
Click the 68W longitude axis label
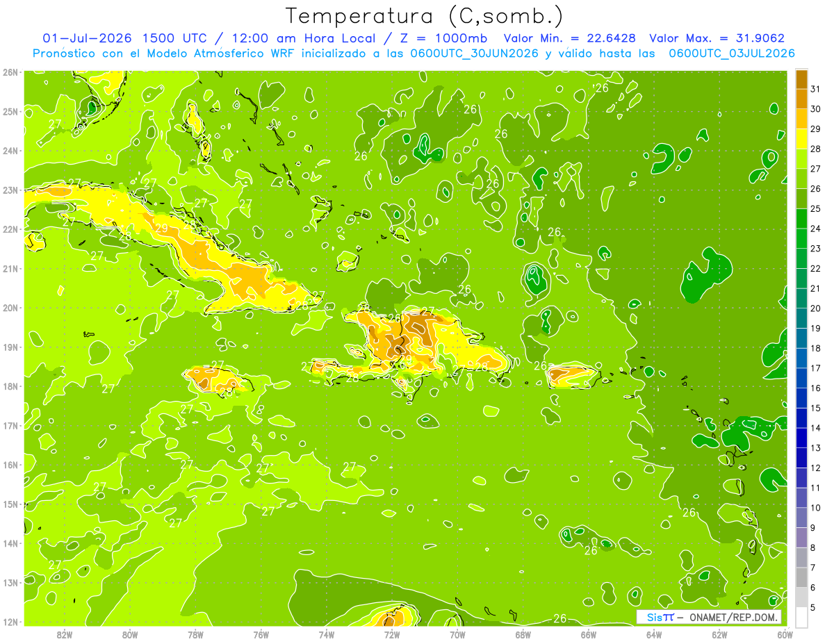pos(523,634)
